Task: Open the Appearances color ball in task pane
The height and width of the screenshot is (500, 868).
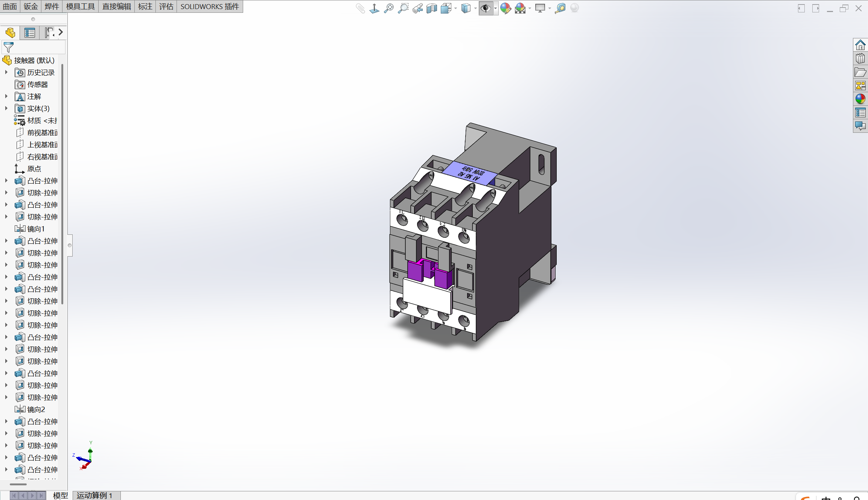Action: tap(860, 99)
